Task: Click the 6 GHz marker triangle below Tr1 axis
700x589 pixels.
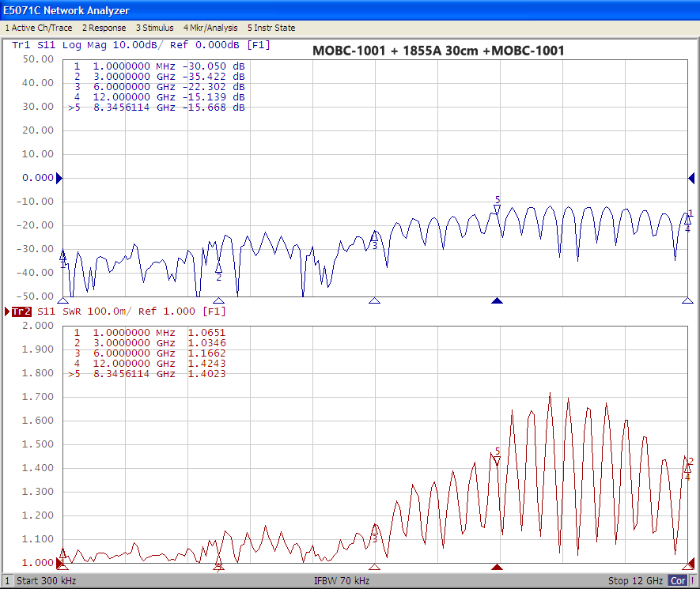Action: click(x=375, y=300)
